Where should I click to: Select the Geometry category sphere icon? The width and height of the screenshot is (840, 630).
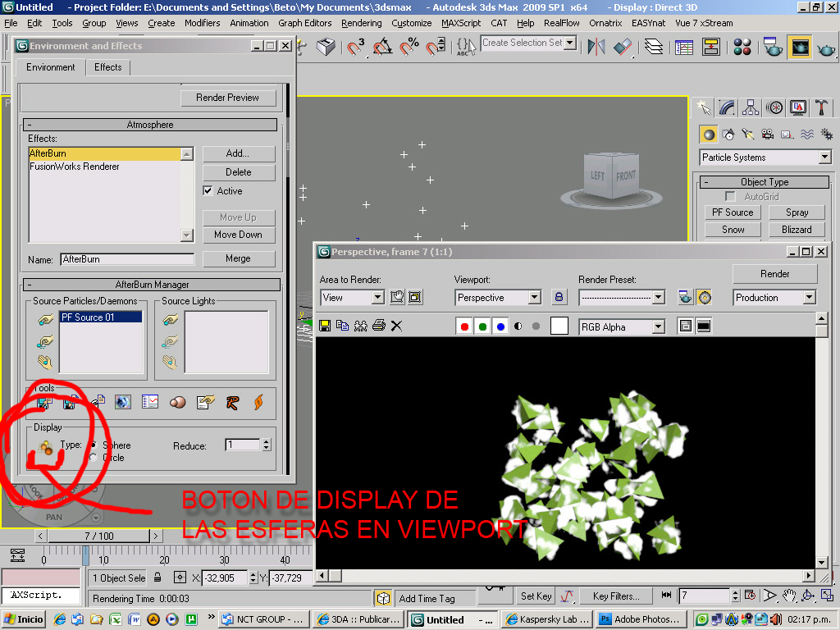(709, 135)
